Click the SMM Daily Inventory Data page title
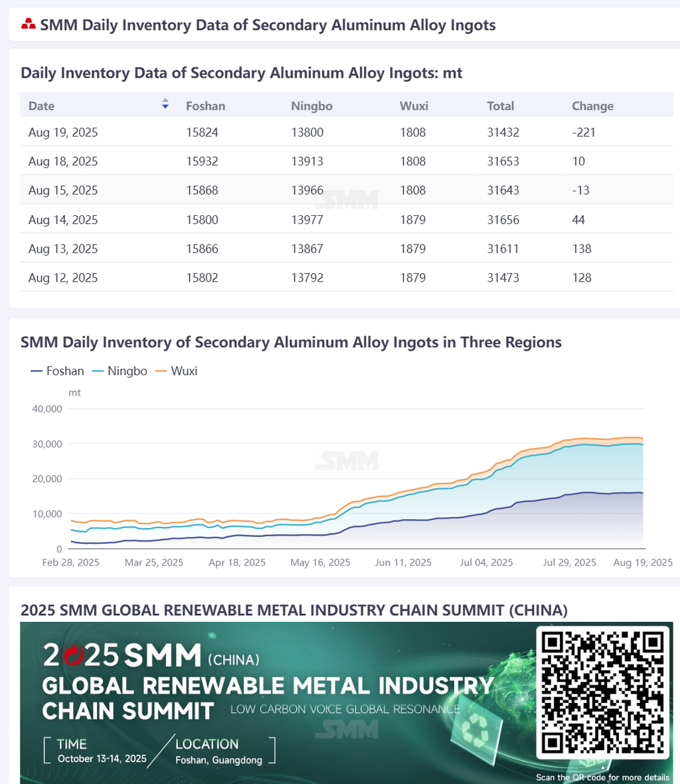The width and height of the screenshot is (680, 784). coord(268,25)
